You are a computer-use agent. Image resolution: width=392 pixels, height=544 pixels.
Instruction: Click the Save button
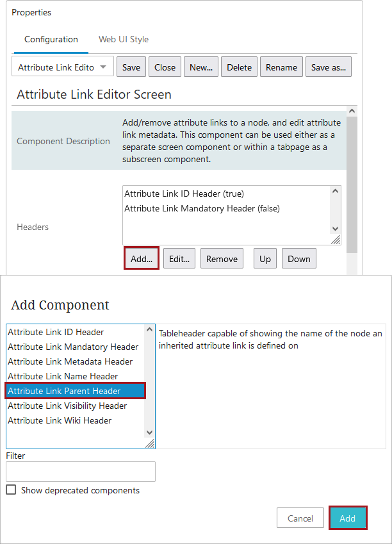[131, 67]
